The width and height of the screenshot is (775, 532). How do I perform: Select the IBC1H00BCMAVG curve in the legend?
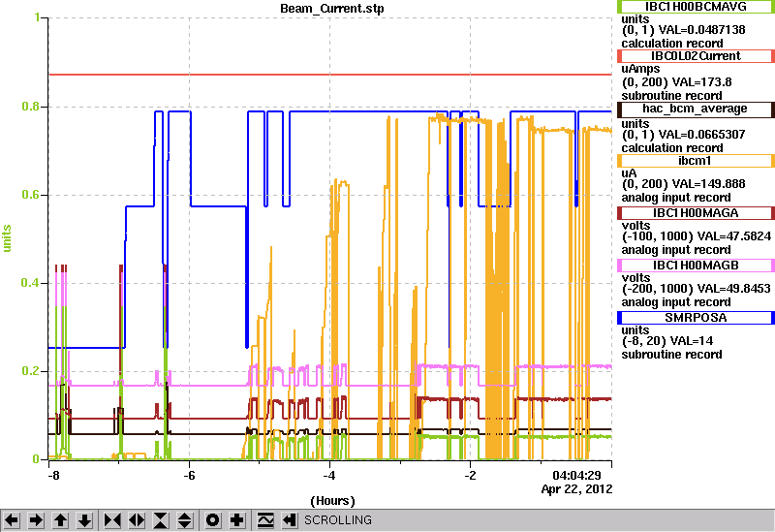[x=696, y=7]
